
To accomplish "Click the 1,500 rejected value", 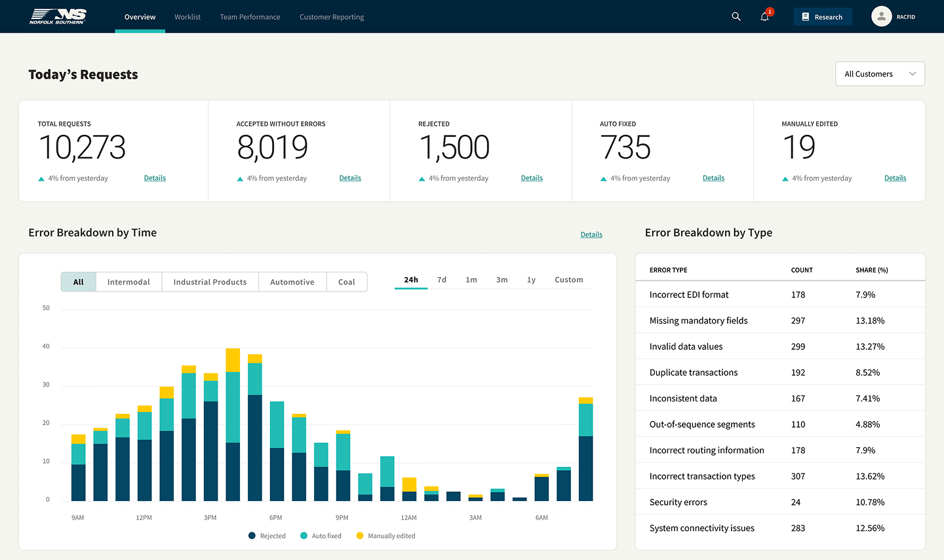I will click(454, 147).
